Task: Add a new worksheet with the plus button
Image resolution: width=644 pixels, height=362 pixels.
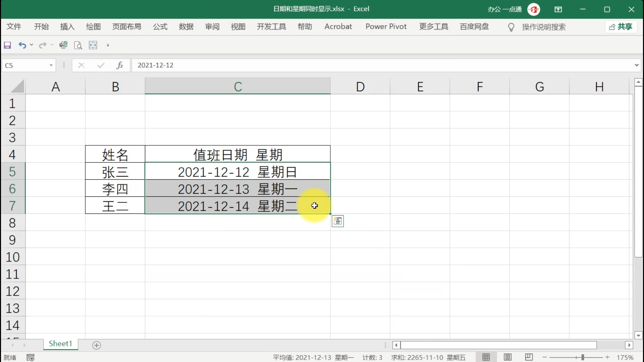Action: (97, 345)
